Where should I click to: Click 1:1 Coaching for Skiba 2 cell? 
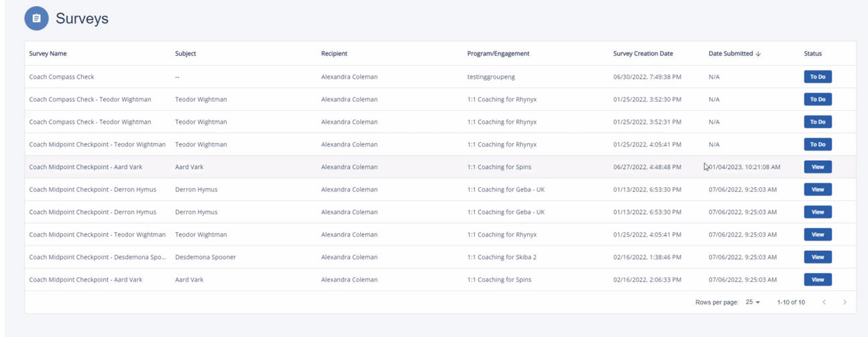502,257
